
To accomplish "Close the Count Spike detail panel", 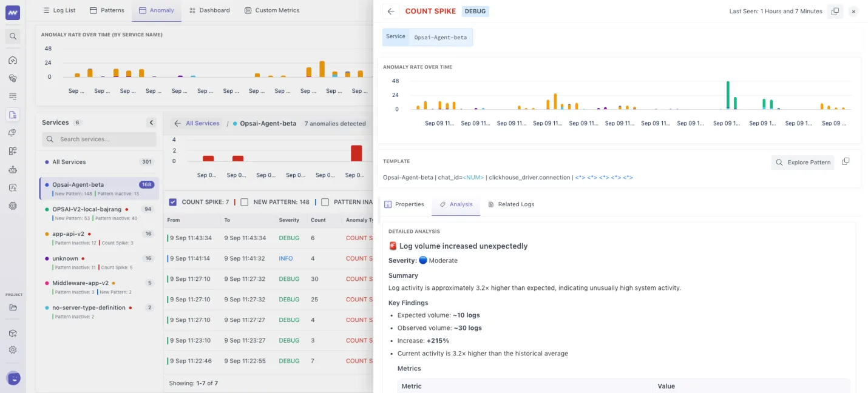I will click(x=853, y=11).
